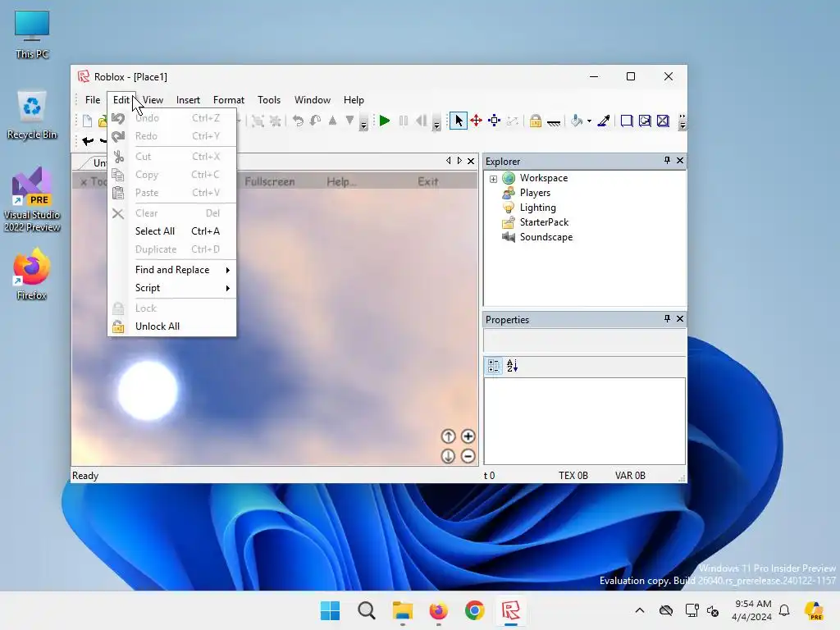Click the Group toolbar icon

click(x=258, y=121)
